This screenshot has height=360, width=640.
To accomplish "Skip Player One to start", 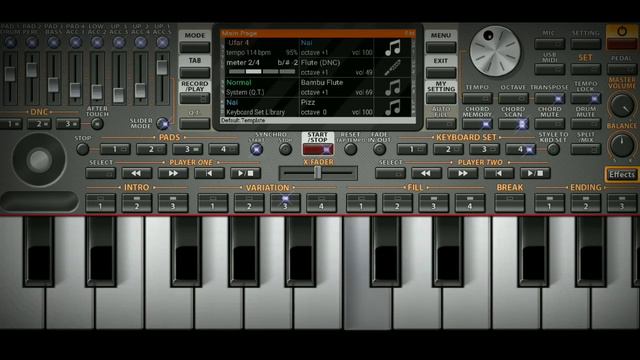I will point(209,173).
